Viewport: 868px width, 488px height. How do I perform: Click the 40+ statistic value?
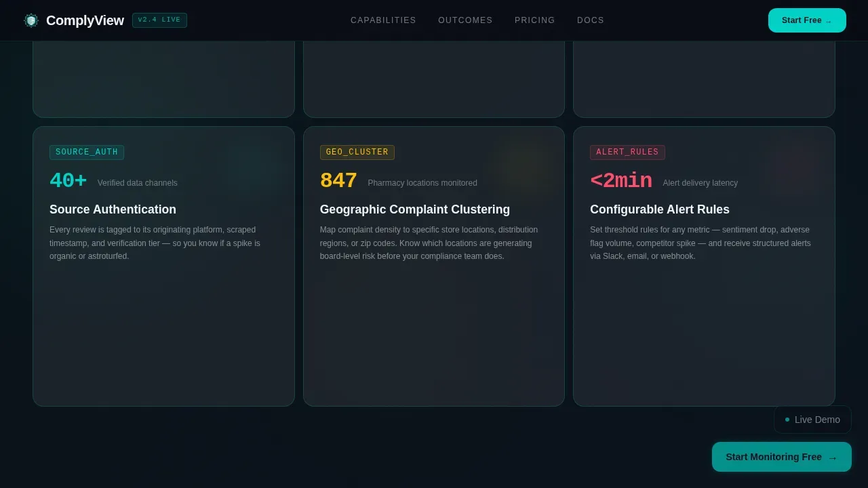tap(68, 181)
